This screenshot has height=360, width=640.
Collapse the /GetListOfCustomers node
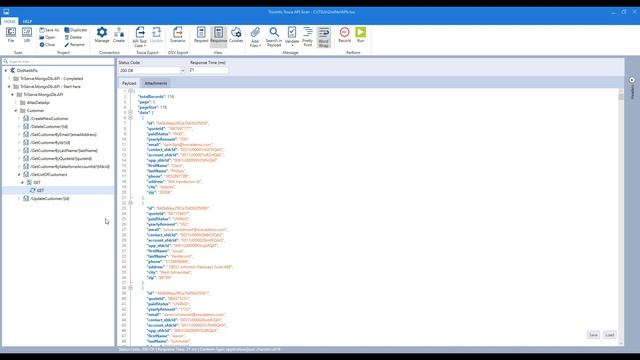tap(19, 174)
